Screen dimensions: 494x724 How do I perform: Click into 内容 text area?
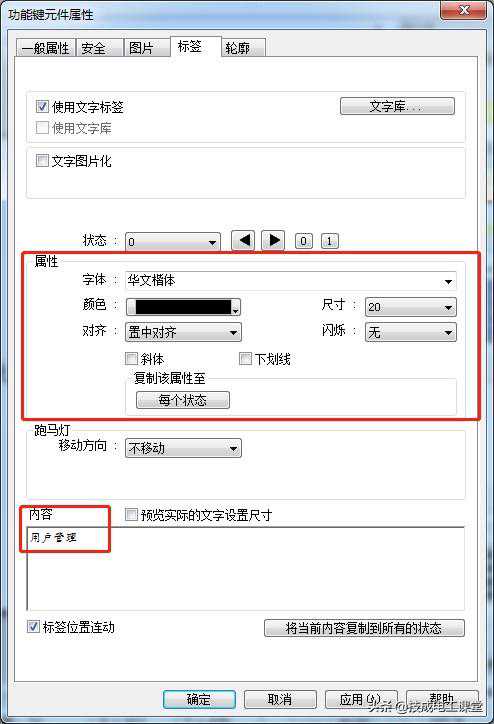(x=246, y=569)
